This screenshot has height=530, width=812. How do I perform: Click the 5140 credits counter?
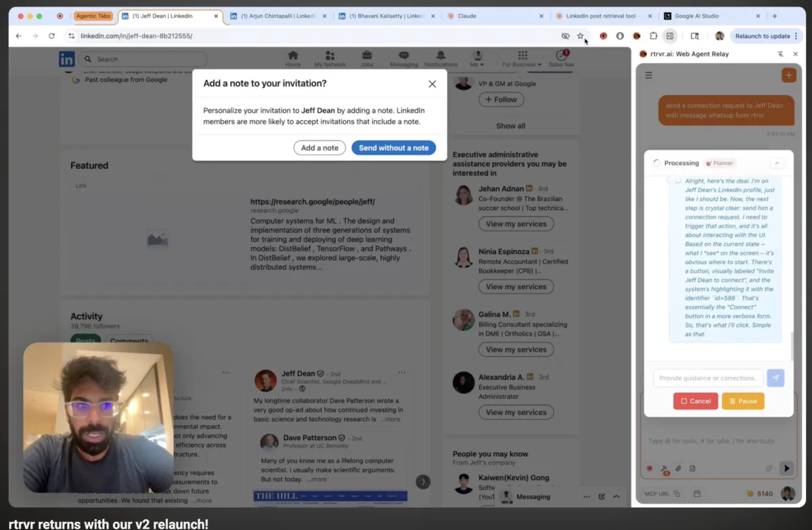point(759,493)
